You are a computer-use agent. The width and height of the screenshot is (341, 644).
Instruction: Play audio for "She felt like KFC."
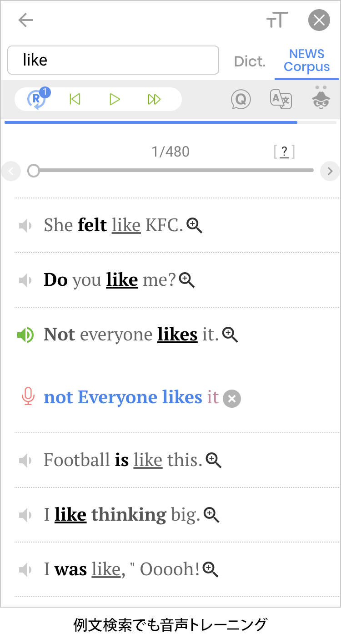pos(25,225)
